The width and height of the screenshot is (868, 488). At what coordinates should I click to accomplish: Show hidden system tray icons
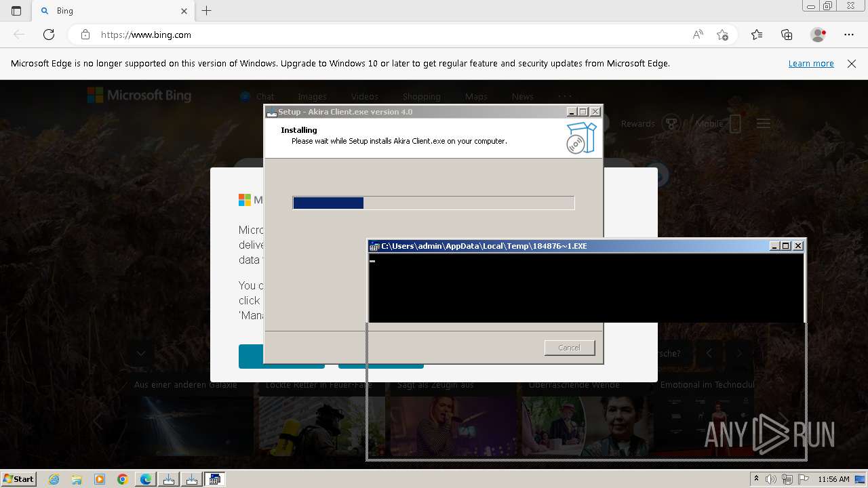(756, 479)
